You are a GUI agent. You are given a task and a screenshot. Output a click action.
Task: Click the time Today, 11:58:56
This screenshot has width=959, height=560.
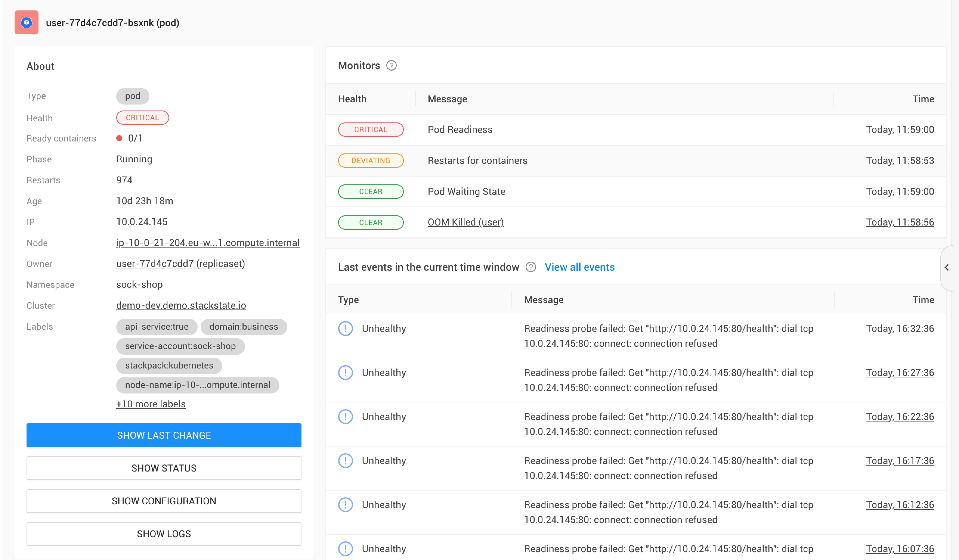pos(900,222)
